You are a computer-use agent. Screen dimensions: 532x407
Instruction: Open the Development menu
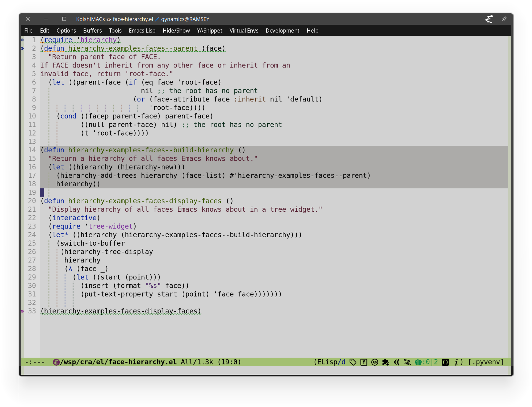point(282,31)
